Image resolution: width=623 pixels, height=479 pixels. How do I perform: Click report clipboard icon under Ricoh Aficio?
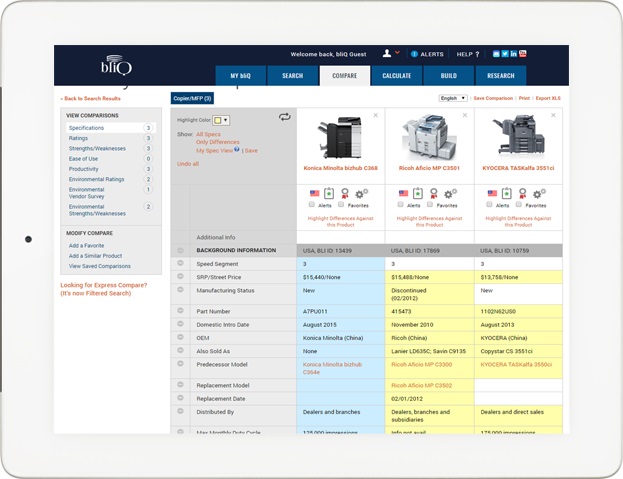pos(418,193)
